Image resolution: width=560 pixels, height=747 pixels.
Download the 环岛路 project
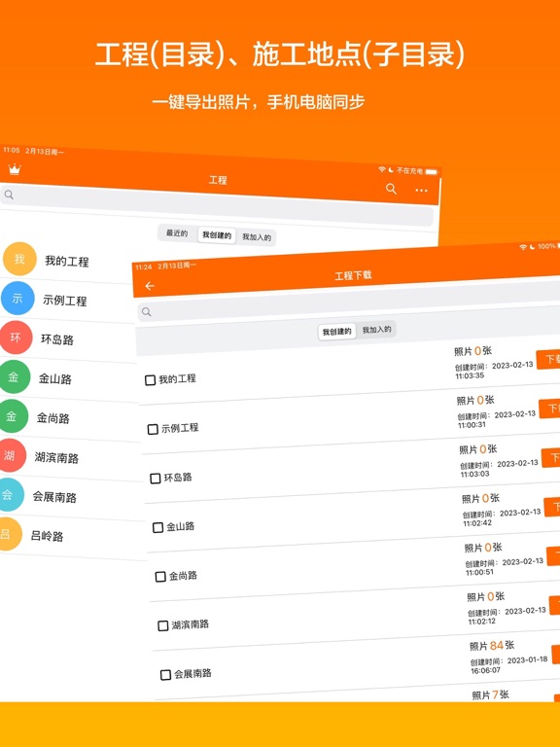click(x=551, y=458)
